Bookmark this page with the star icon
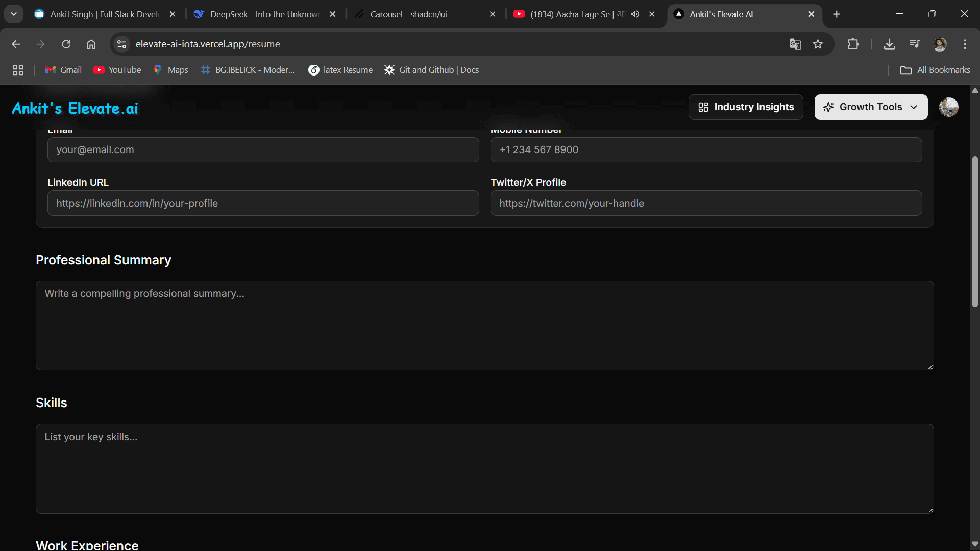The image size is (980, 551). [x=818, y=44]
